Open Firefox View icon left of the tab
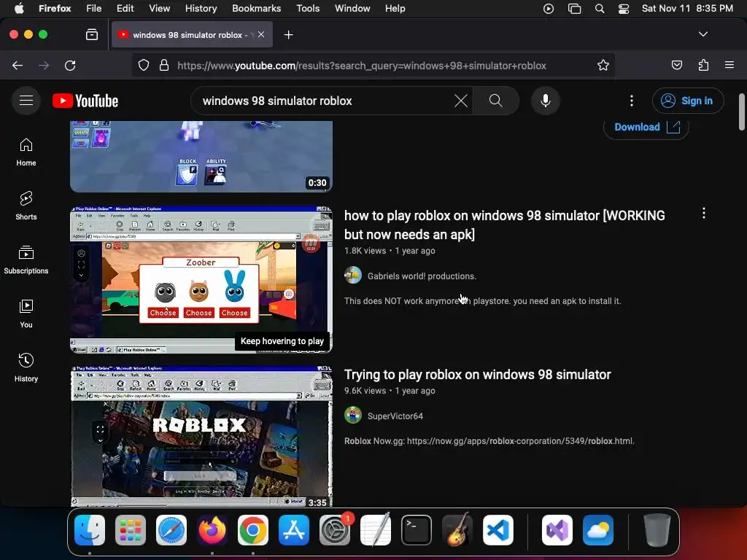747x560 pixels. [92, 35]
